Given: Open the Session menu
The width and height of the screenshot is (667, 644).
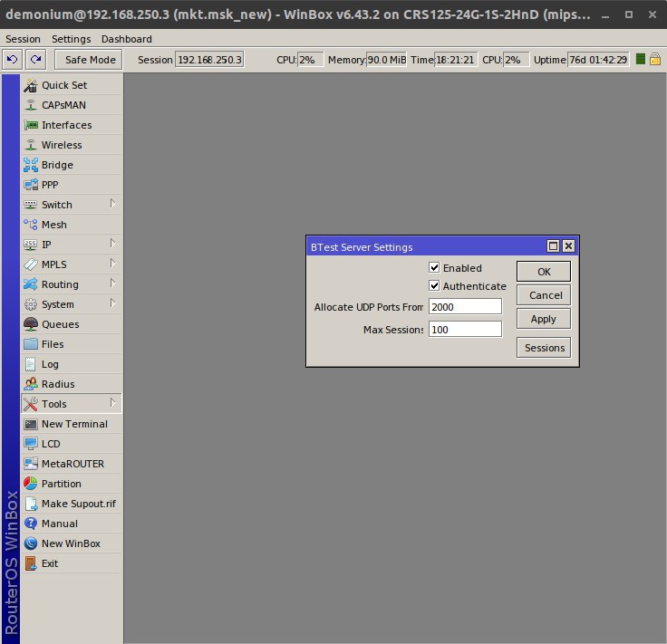Looking at the screenshot, I should pyautogui.click(x=23, y=39).
